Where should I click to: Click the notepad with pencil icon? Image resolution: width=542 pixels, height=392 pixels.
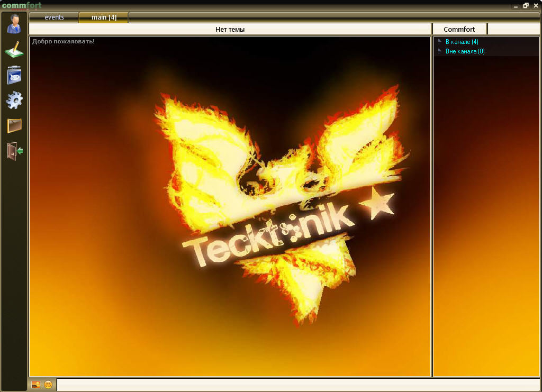point(14,49)
